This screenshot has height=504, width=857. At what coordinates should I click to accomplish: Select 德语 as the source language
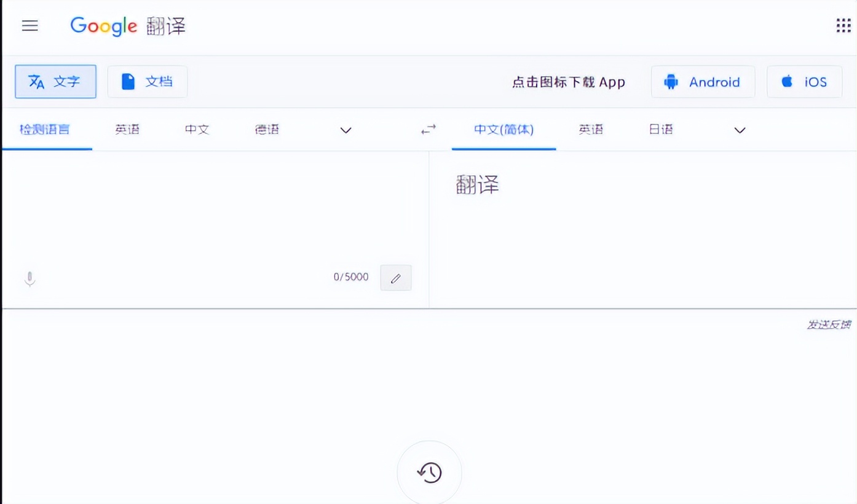266,130
